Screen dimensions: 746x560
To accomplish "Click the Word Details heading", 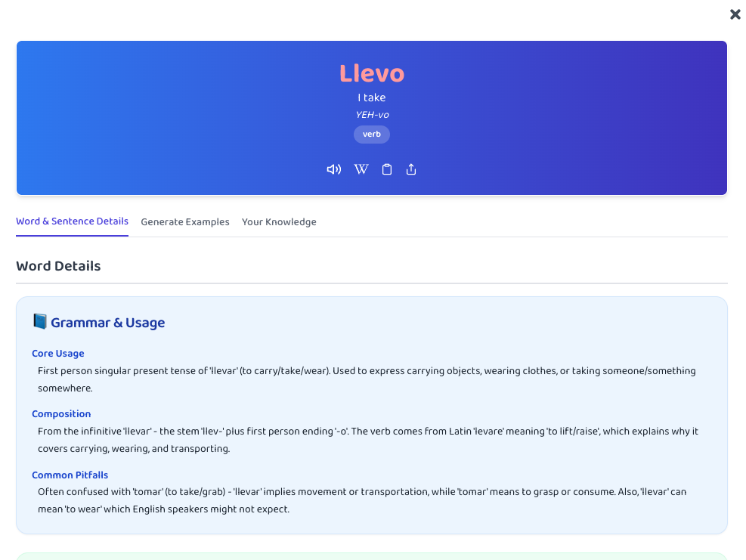I will [x=58, y=266].
